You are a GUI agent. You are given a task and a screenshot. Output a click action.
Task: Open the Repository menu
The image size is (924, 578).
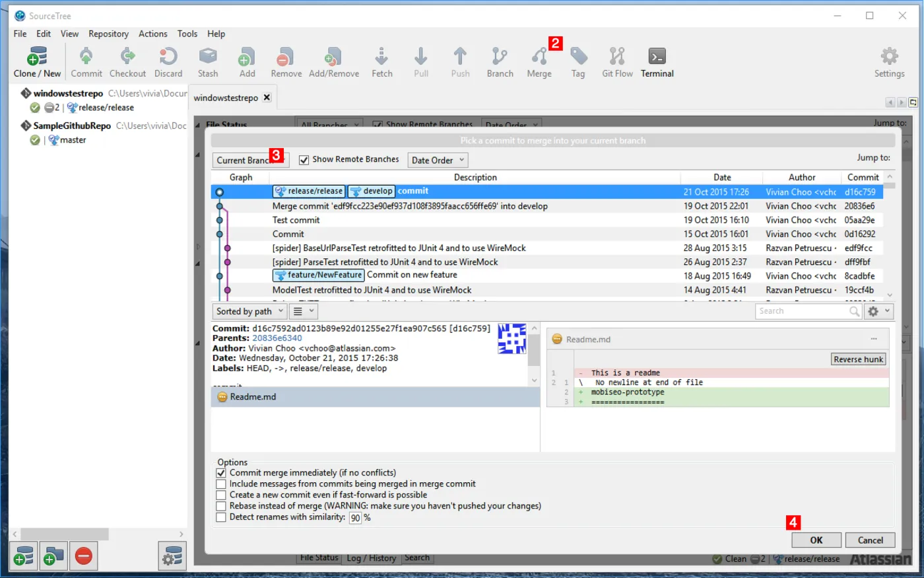[x=109, y=34]
